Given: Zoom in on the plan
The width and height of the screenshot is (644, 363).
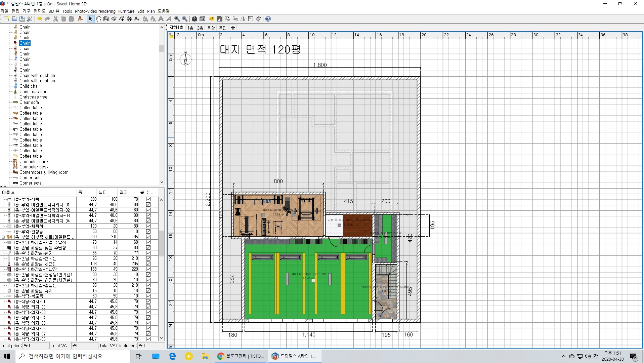Looking at the screenshot, I should point(177,19).
